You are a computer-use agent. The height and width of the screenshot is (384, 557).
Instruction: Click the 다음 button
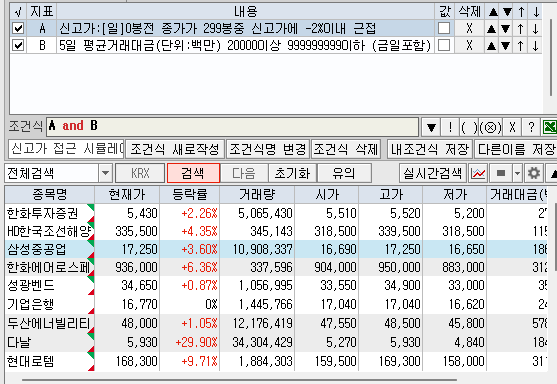pos(244,173)
